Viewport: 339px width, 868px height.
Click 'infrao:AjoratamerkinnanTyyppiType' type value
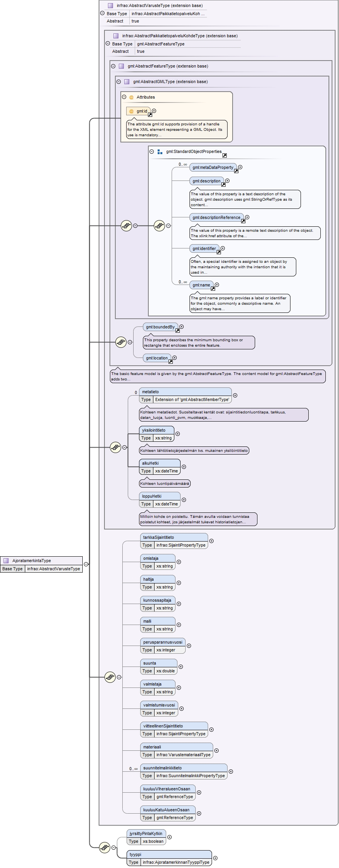(x=176, y=862)
